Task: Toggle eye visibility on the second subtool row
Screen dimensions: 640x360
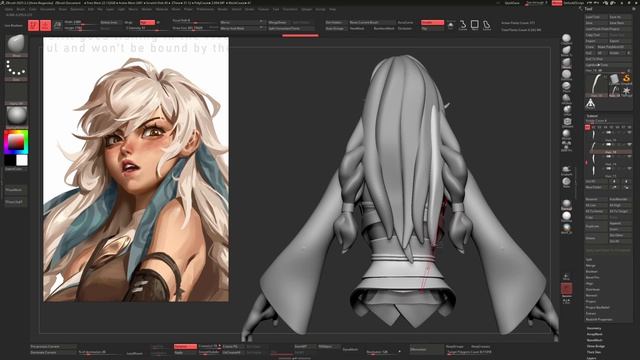Action: pyautogui.click(x=629, y=144)
